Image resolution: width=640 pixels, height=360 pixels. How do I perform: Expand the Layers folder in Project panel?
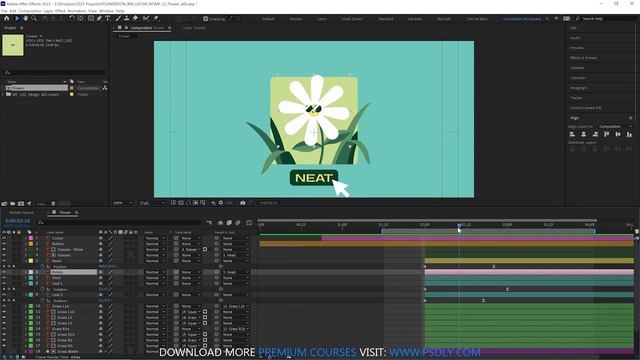pyautogui.click(x=3, y=94)
